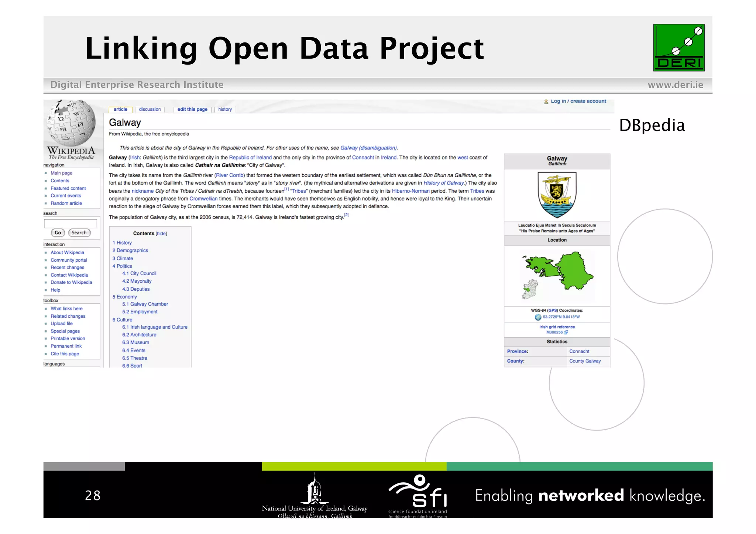Jump to 2 Demographics section
Viewport: 756px width, 534px height.
(130, 251)
